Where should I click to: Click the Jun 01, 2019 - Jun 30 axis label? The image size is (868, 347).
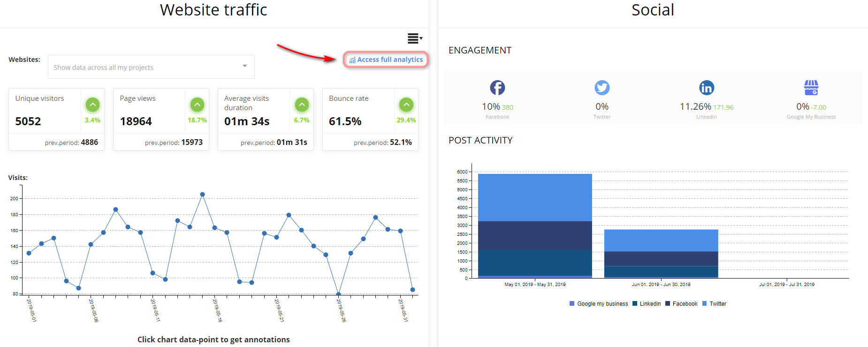click(661, 284)
